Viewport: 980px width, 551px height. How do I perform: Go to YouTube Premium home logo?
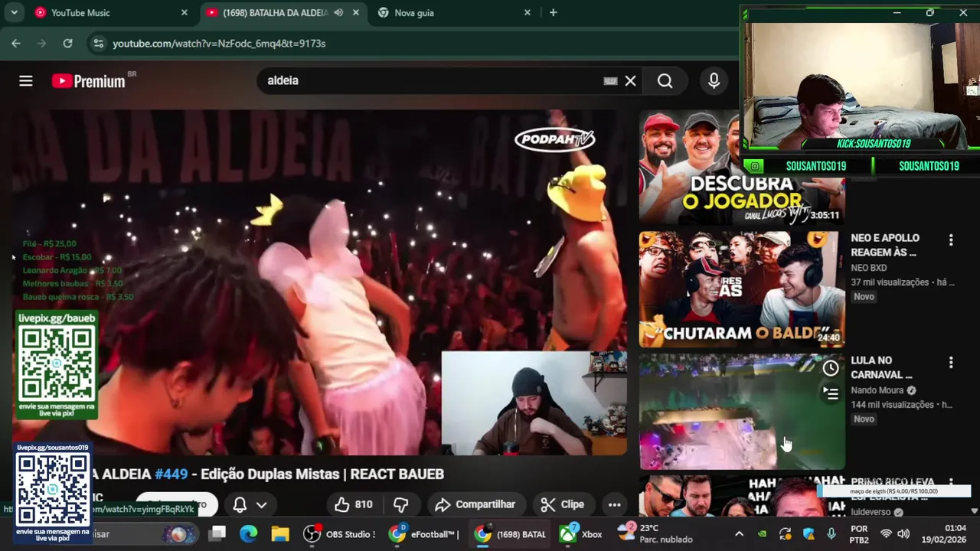tap(89, 81)
